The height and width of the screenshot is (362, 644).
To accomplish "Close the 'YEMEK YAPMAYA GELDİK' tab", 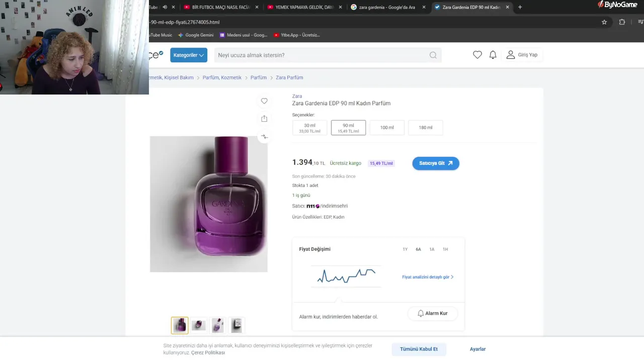I will (340, 7).
